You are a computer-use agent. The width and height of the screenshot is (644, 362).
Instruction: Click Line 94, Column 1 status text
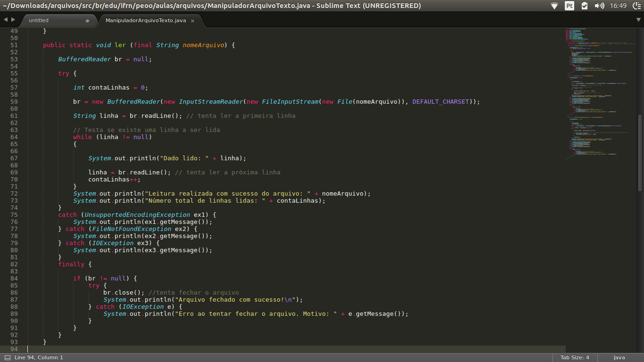pyautogui.click(x=39, y=357)
